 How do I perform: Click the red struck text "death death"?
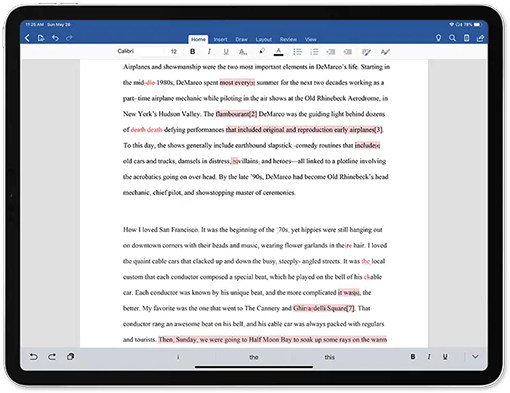tap(146, 130)
